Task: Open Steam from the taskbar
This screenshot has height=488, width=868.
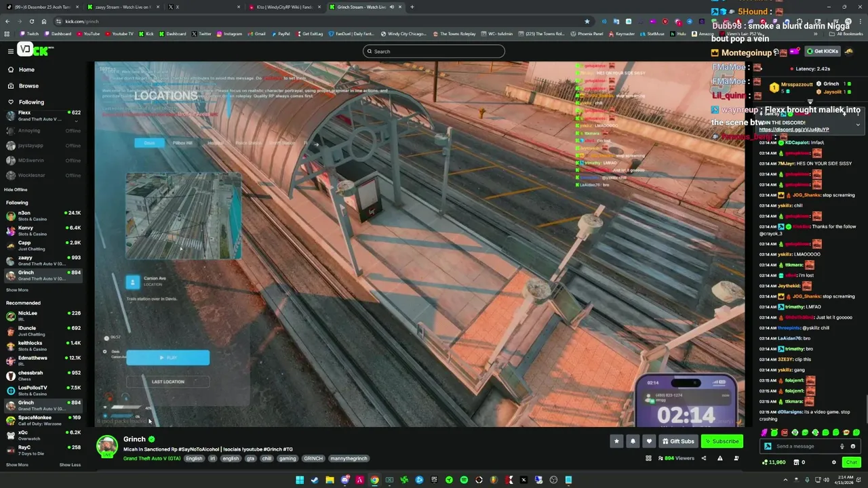Action: pos(315,480)
